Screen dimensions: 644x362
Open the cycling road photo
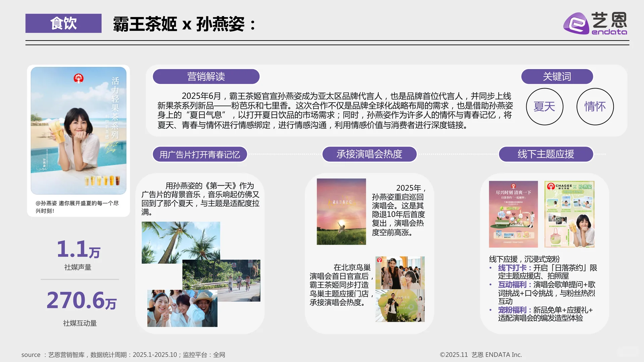[221, 280]
